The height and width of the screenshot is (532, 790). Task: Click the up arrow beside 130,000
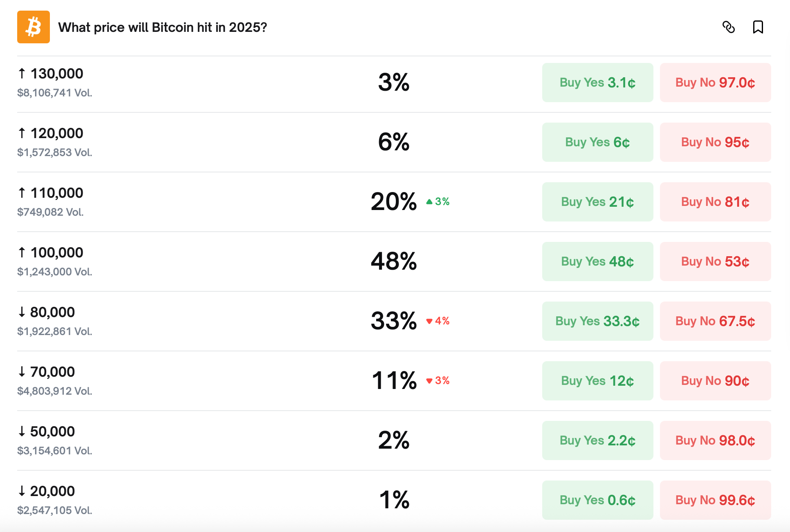point(22,73)
